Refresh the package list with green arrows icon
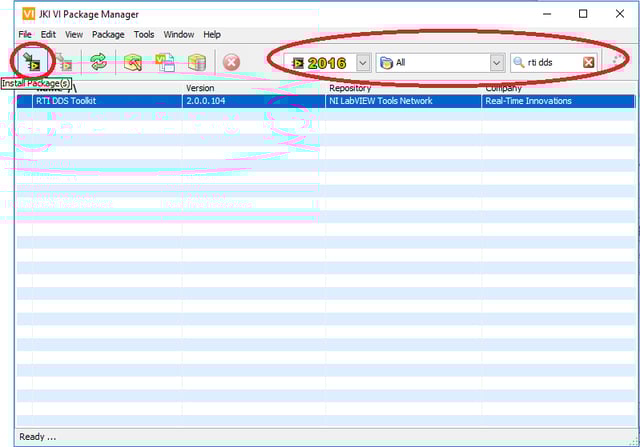 (98, 62)
